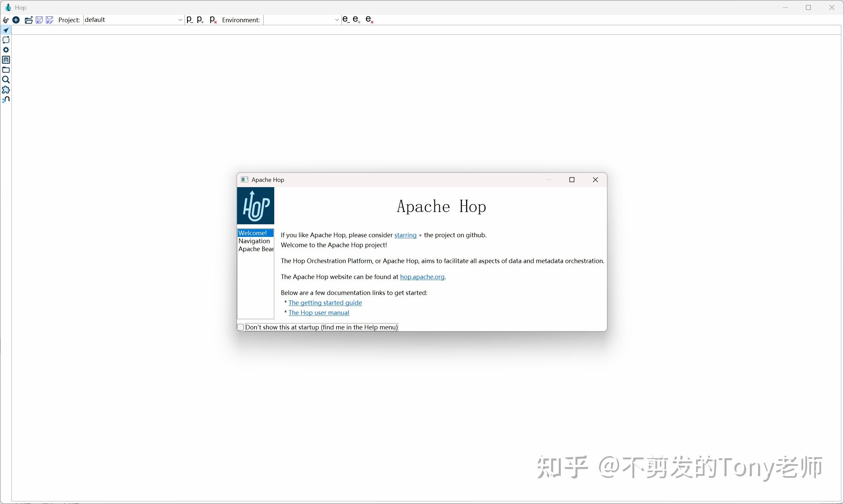
Task: Open The Hop user manual link
Action: [x=319, y=313]
